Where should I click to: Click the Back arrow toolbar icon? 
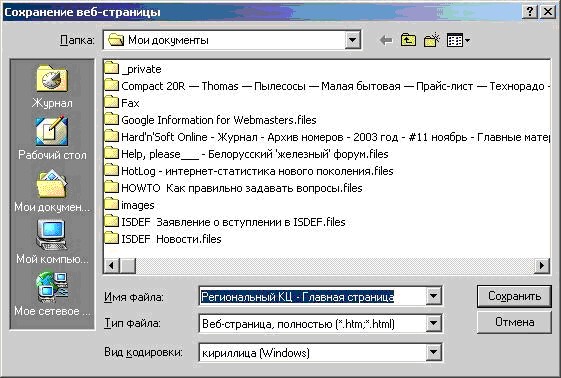click(386, 40)
